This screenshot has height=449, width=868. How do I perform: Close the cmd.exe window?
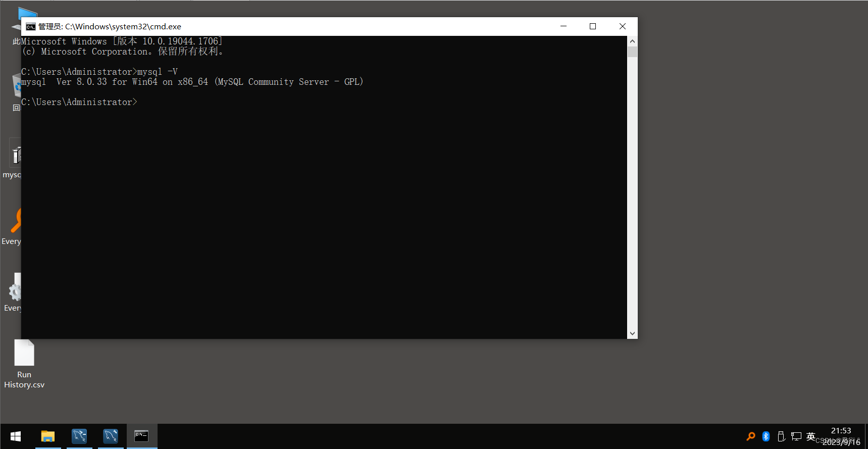coord(623,26)
